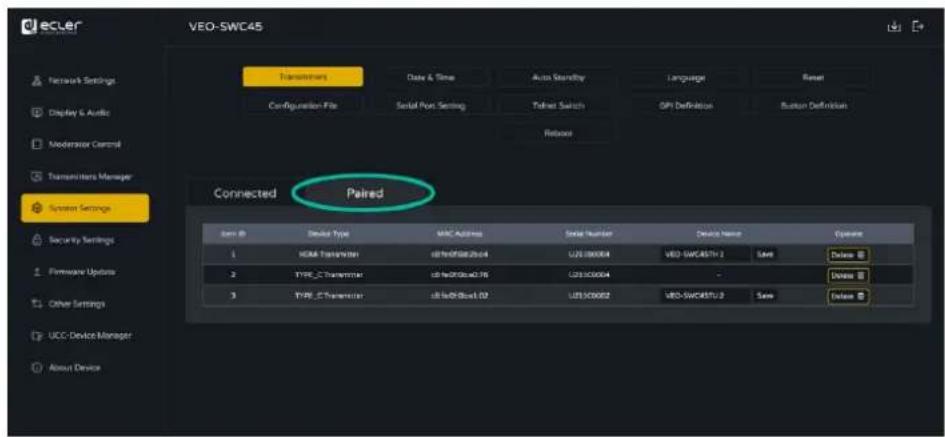This screenshot has height=437, width=945.
Task: Click the HDMI Transmitter device type cell
Action: click(x=328, y=254)
